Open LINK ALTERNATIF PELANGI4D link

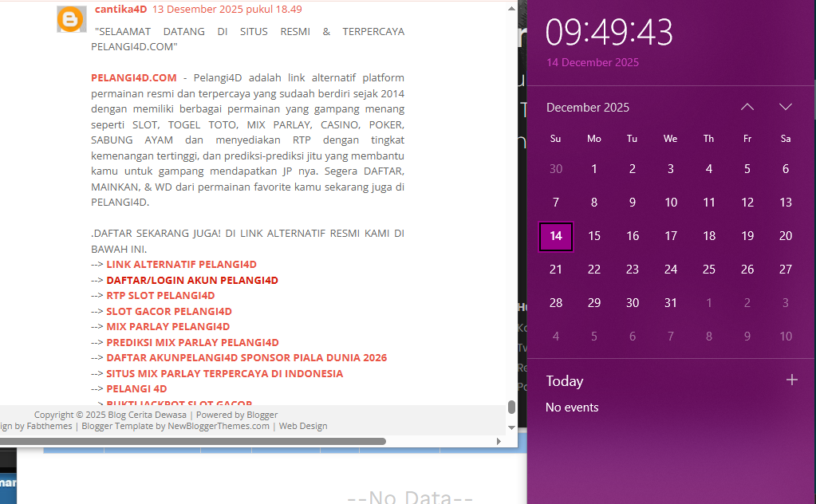[x=181, y=265]
